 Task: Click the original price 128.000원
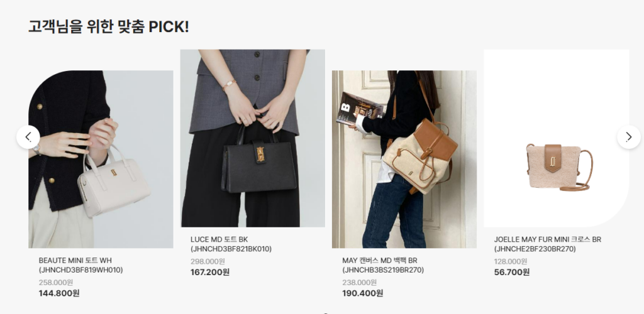point(511,261)
